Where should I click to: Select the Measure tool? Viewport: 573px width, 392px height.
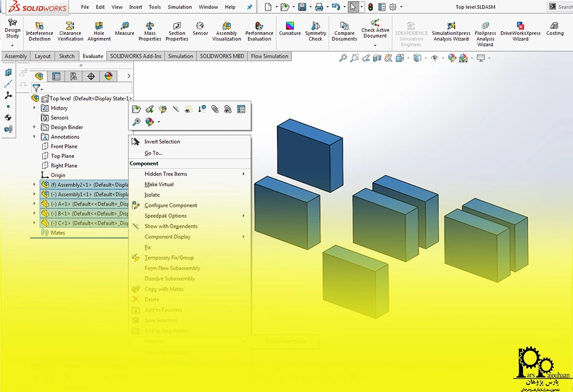(x=125, y=28)
